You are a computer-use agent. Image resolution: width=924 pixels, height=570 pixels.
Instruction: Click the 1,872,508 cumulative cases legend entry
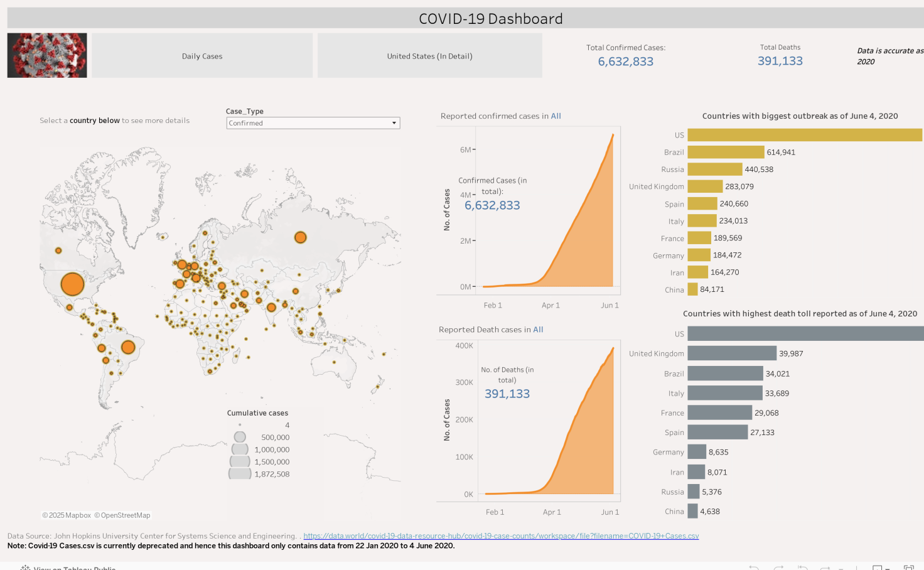(259, 474)
